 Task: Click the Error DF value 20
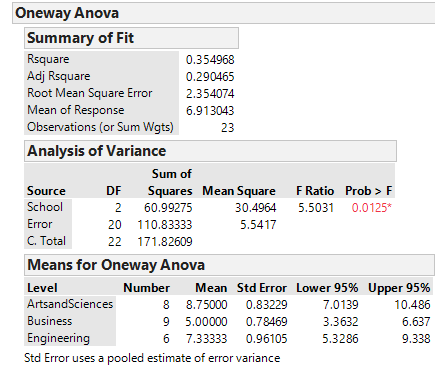click(x=115, y=225)
